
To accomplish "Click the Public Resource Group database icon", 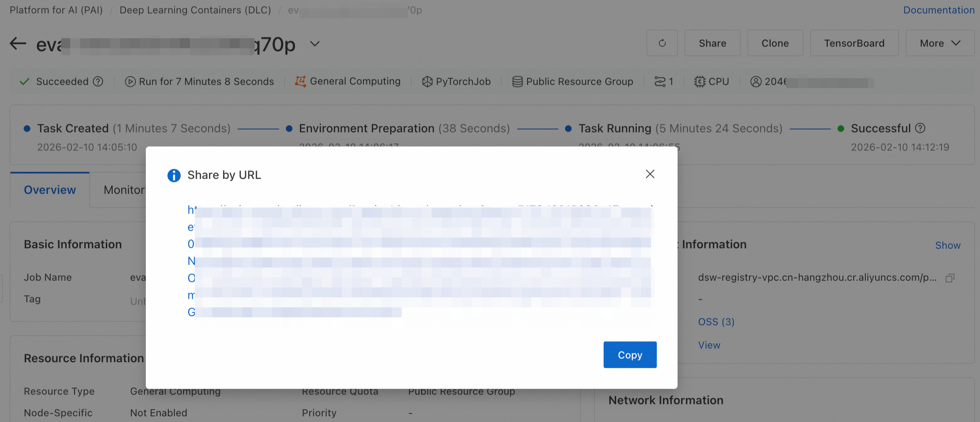I will click(518, 81).
